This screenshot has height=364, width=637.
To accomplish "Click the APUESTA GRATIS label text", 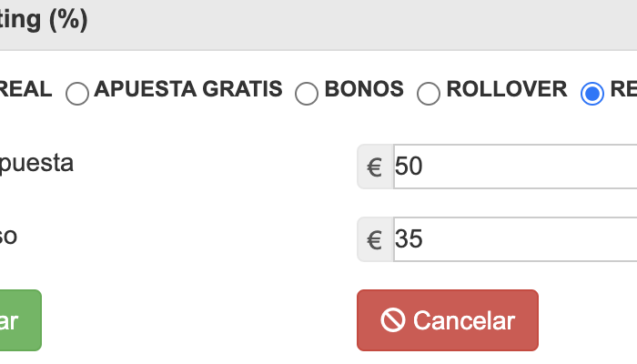I will pyautogui.click(x=188, y=89).
